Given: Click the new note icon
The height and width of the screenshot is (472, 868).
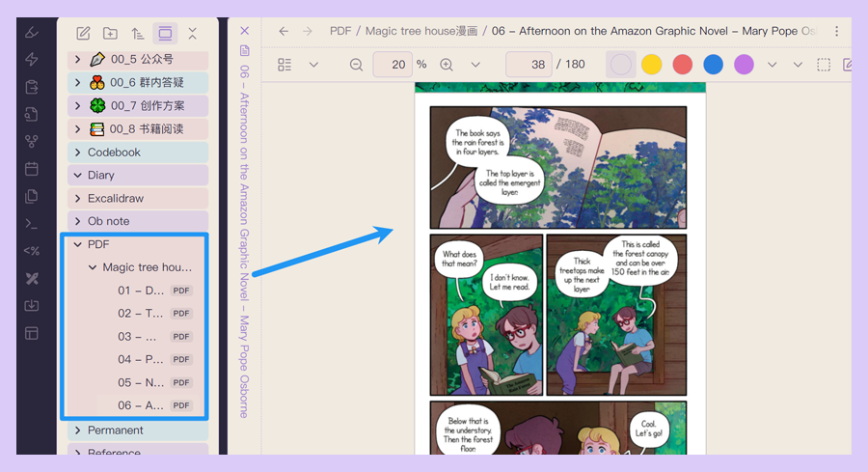Looking at the screenshot, I should 83,33.
